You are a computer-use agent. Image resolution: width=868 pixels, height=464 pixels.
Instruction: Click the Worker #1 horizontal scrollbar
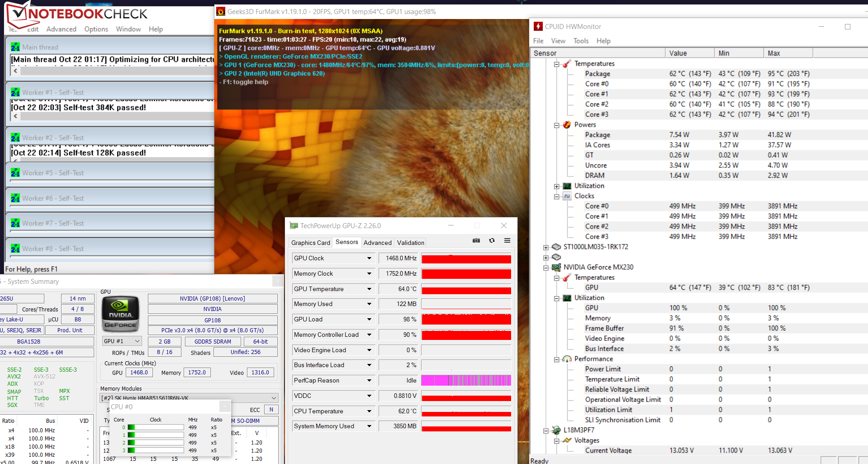[113, 116]
